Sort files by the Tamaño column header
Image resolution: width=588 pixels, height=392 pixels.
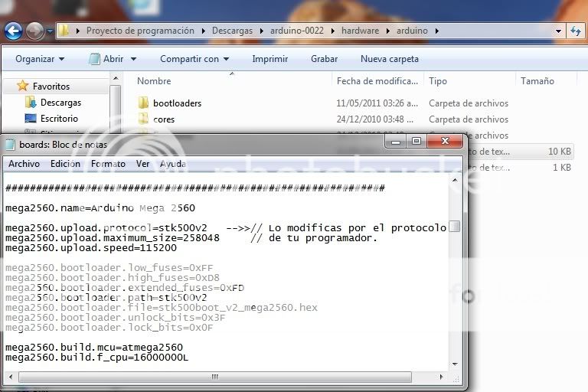(x=537, y=81)
